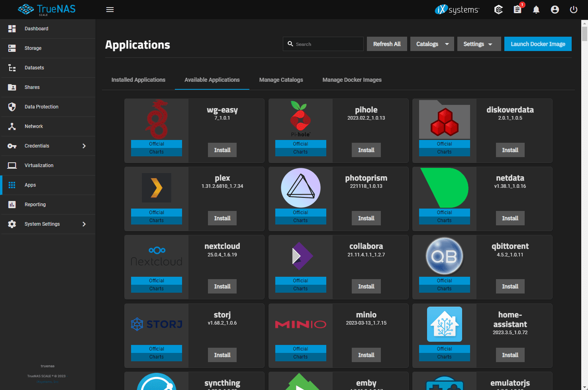Click the Datasets sidebar icon
Screen dimensions: 588x390
12,68
